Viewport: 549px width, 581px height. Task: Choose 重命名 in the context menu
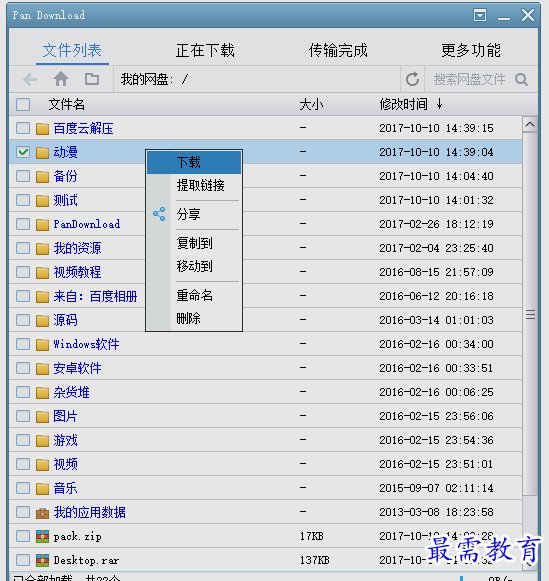(194, 295)
